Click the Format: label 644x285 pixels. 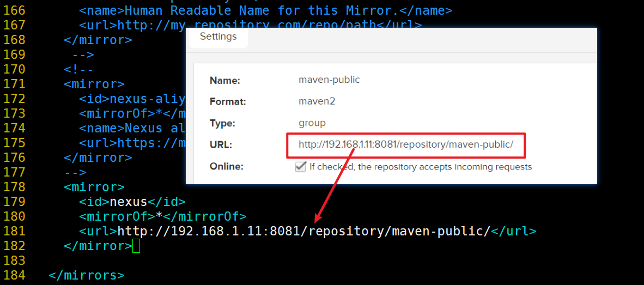coord(228,102)
